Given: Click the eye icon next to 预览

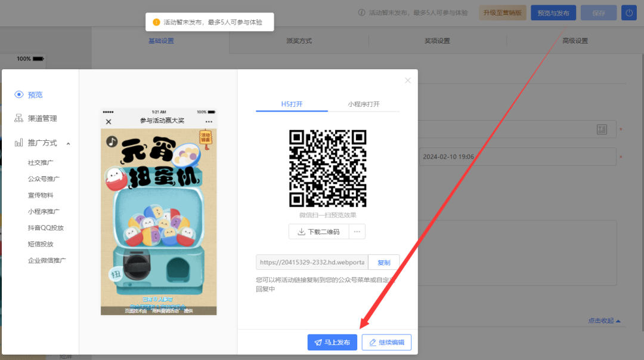Looking at the screenshot, I should (x=19, y=95).
